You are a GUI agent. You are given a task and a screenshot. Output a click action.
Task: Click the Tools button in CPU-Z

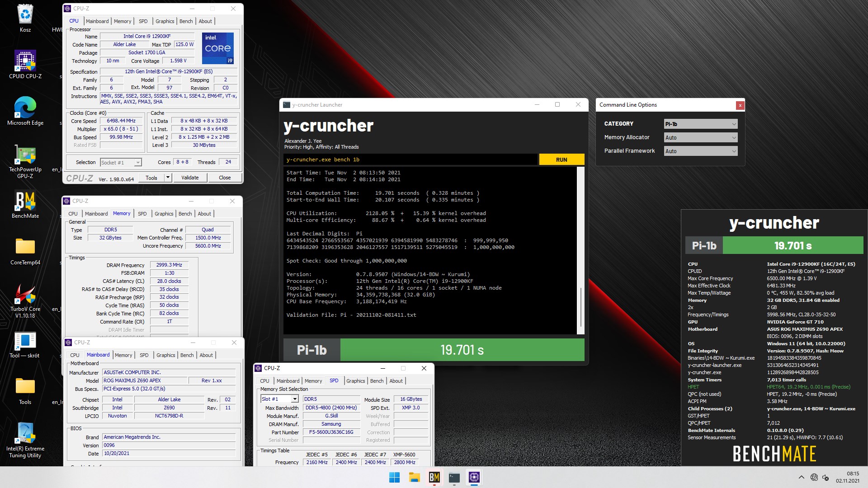pyautogui.click(x=151, y=178)
